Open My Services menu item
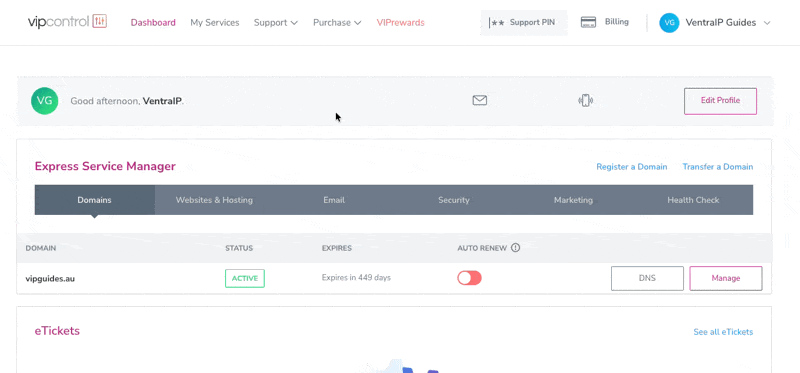The width and height of the screenshot is (800, 373). point(215,22)
